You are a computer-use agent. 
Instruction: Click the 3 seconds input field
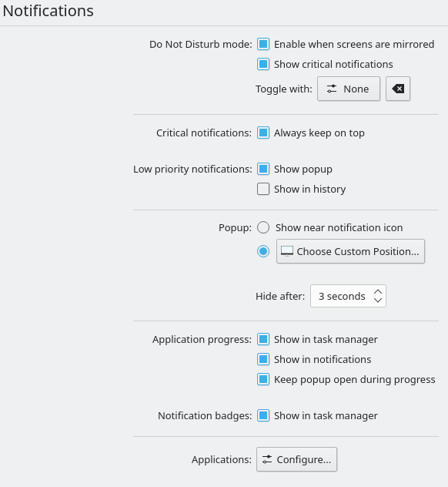click(x=341, y=296)
